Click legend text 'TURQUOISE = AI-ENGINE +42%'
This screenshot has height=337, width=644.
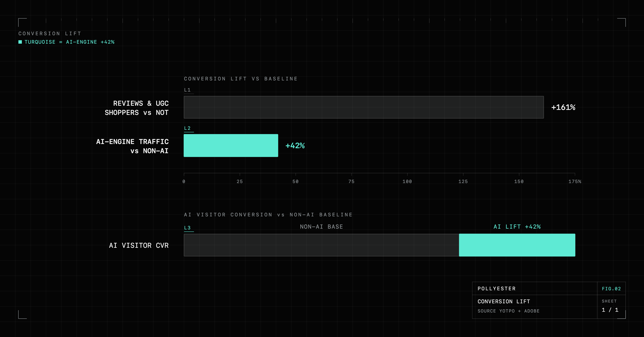(70, 42)
